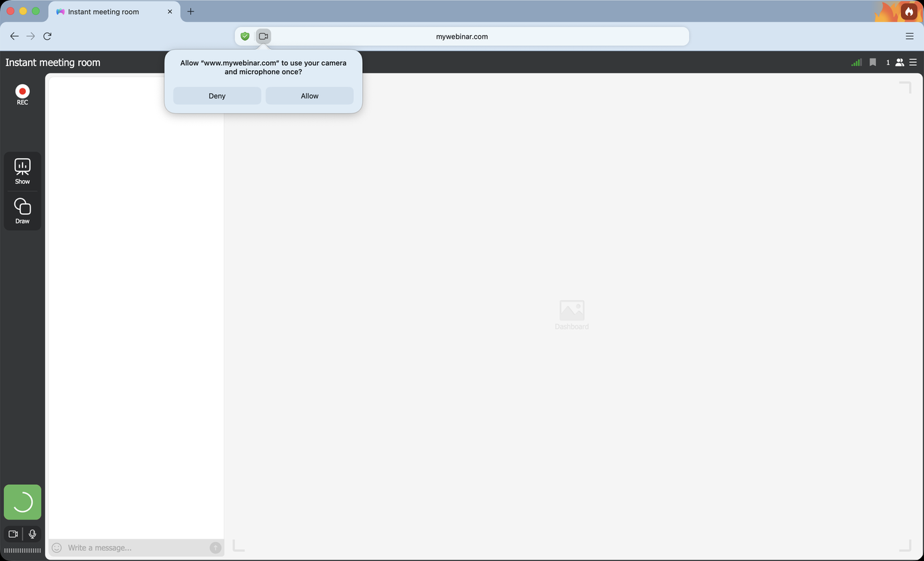This screenshot has height=561, width=924.
Task: Deny camera and microphone access
Action: 217,96
